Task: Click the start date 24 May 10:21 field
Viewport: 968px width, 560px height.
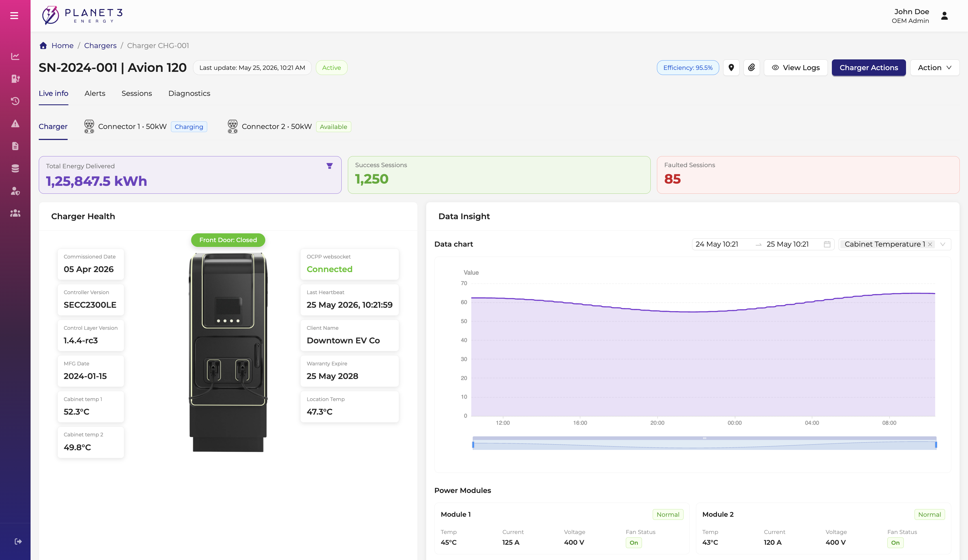Action: pos(717,244)
